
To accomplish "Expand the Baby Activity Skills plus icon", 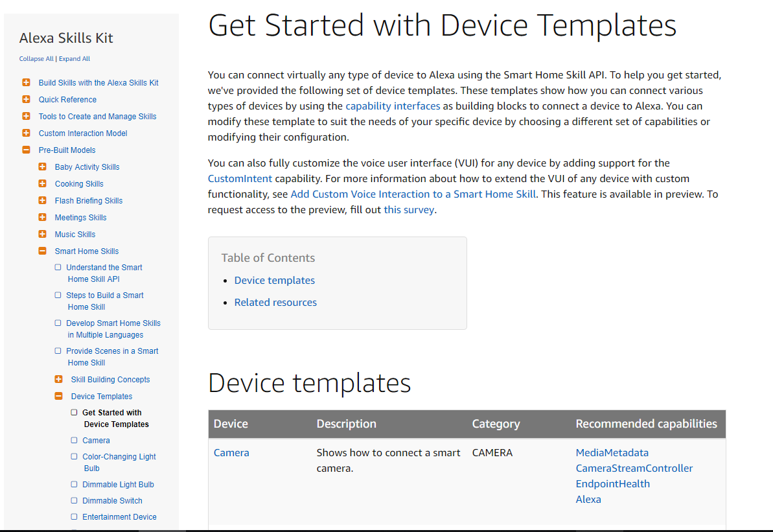I will click(42, 167).
